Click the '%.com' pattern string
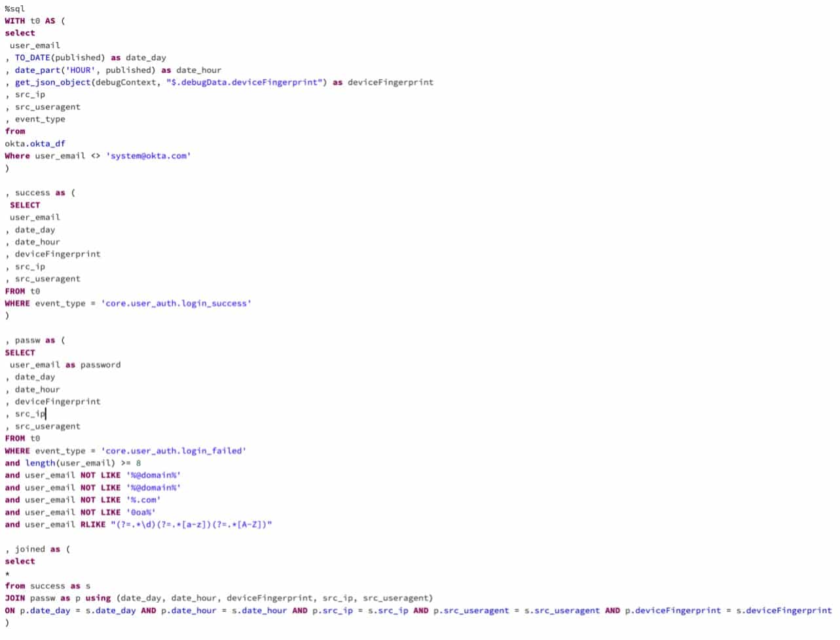Screen dimensions: 840x640 coord(143,500)
